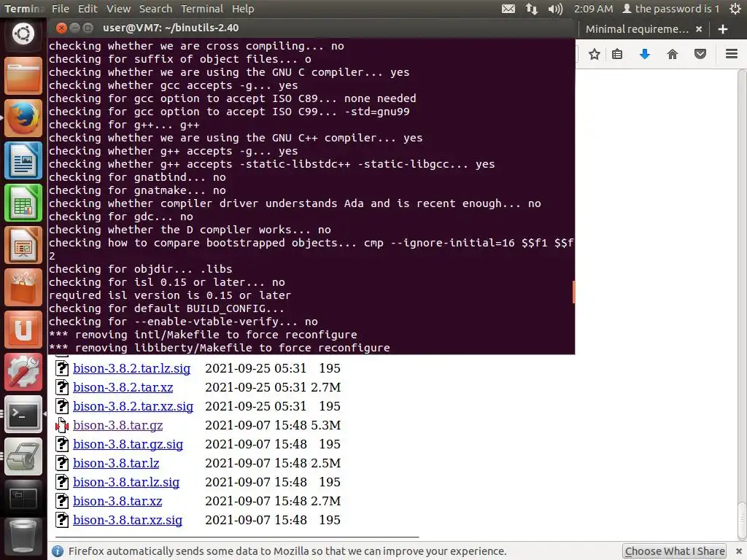Image resolution: width=747 pixels, height=560 pixels.
Task: Download bison-3.8.2.tar.xz
Action: tap(123, 387)
